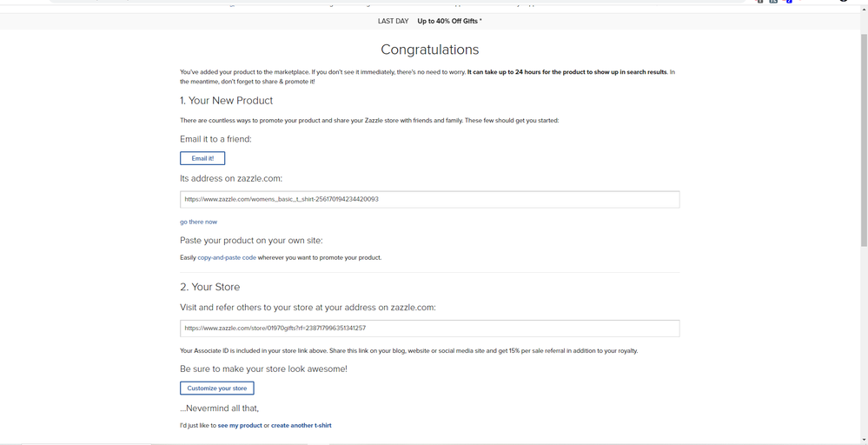Click the Up to 40% Off Gifts banner
Screen dimensions: 868x445
coord(449,21)
